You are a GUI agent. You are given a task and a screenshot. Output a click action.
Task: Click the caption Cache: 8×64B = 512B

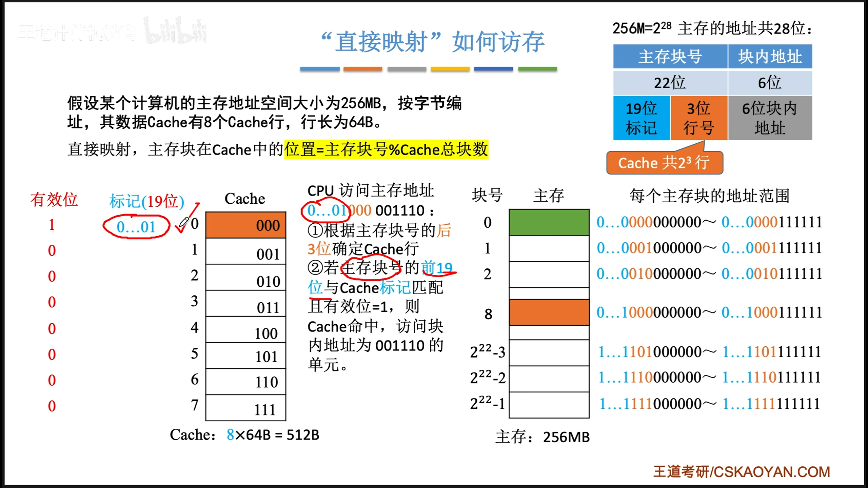point(244,434)
